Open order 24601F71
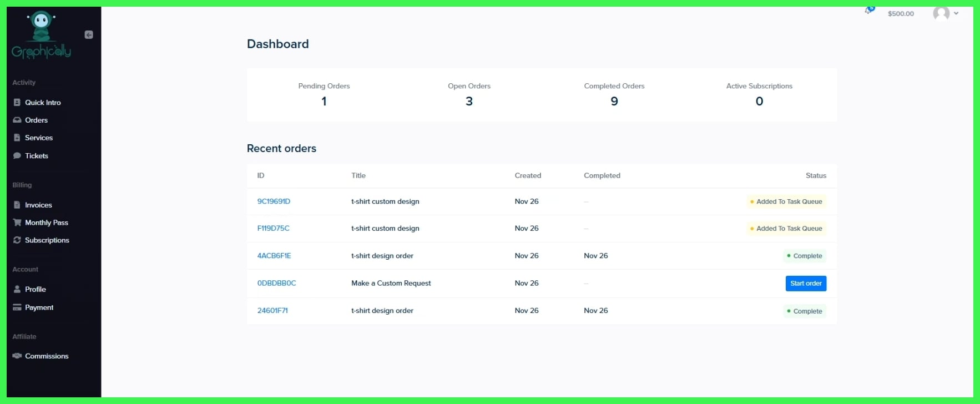Viewport: 980px width, 404px height. tap(272, 311)
